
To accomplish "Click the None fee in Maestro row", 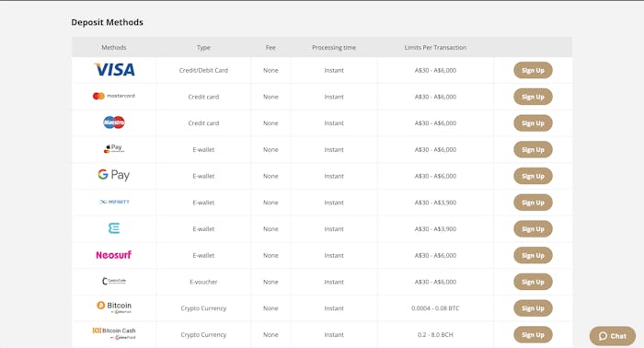I will coord(270,122).
